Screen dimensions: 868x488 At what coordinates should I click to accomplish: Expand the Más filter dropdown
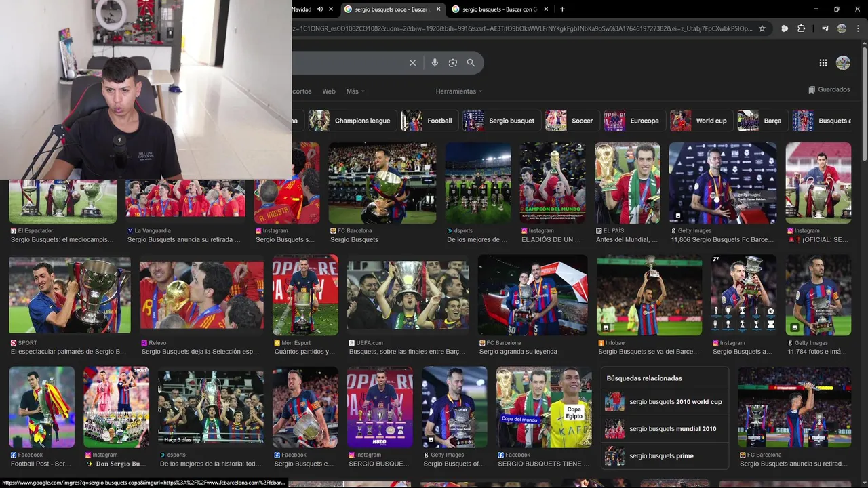[x=355, y=91]
